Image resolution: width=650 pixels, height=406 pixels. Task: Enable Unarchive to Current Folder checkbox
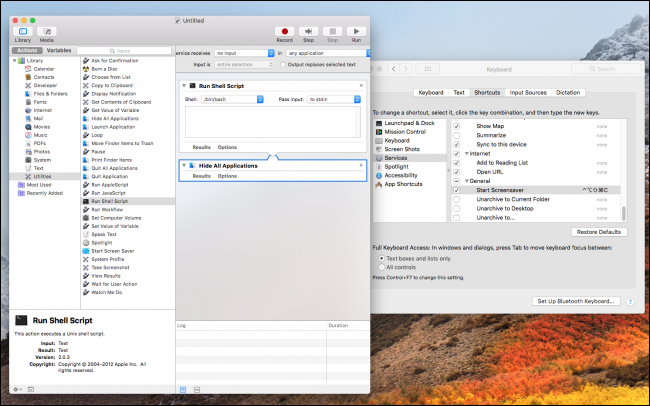point(456,199)
